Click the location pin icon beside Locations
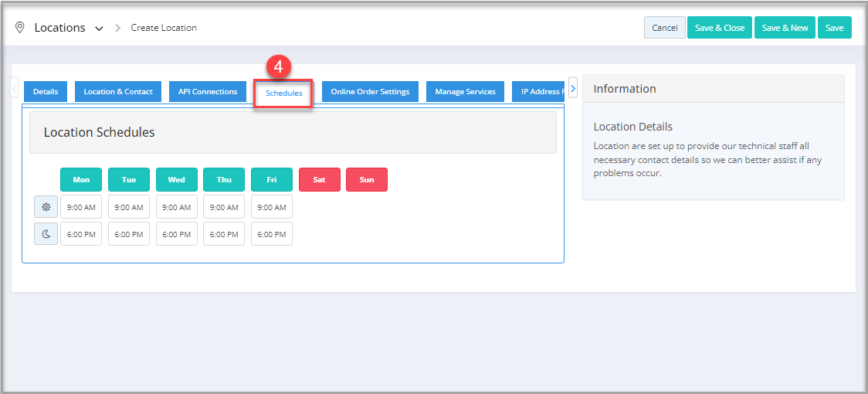Viewport: 868px width, 394px height. coord(20,28)
